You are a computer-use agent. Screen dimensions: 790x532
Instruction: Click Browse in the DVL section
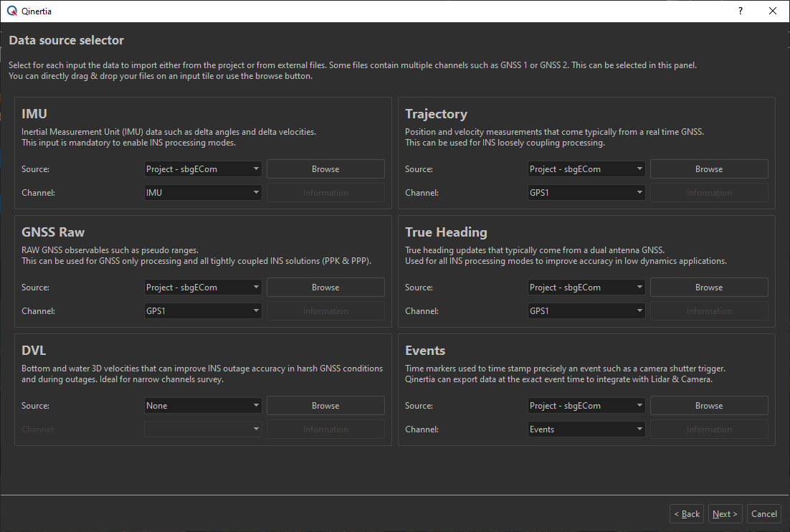325,406
